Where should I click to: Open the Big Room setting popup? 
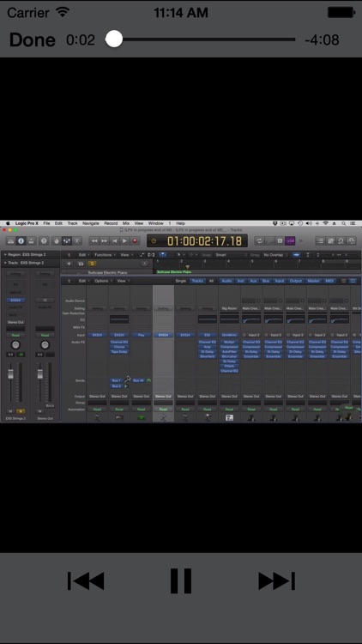(x=229, y=308)
